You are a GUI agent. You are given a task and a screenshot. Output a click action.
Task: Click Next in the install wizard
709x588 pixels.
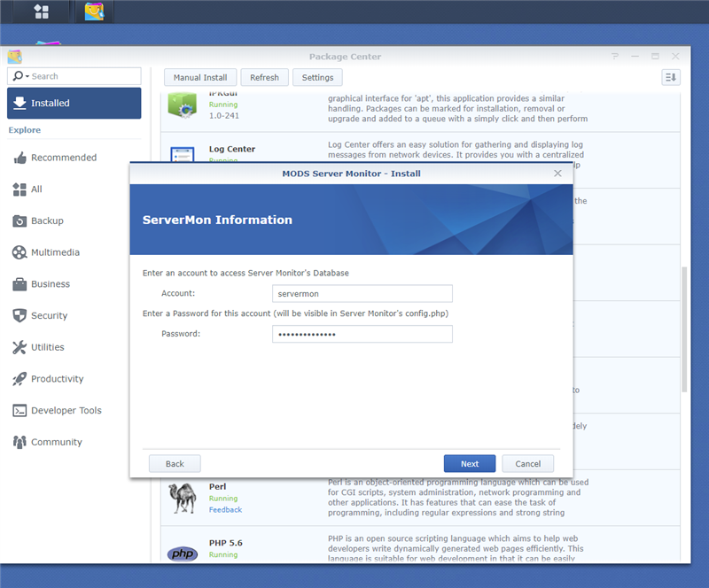(x=470, y=464)
